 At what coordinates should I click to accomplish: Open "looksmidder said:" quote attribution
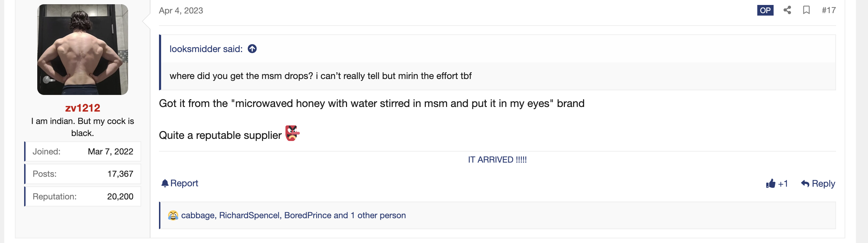coord(206,49)
